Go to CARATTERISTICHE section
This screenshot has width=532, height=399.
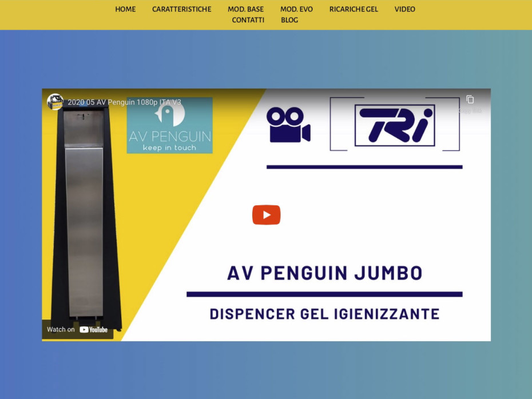click(181, 9)
